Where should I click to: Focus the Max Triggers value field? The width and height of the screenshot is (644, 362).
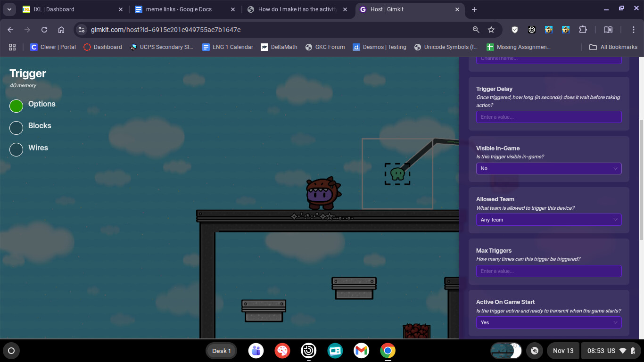pyautogui.click(x=548, y=271)
